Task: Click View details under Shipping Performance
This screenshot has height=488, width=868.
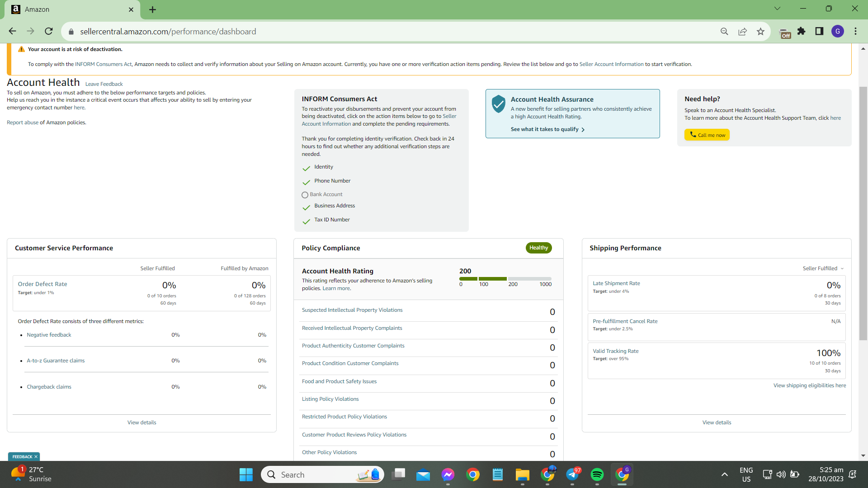Action: click(717, 422)
